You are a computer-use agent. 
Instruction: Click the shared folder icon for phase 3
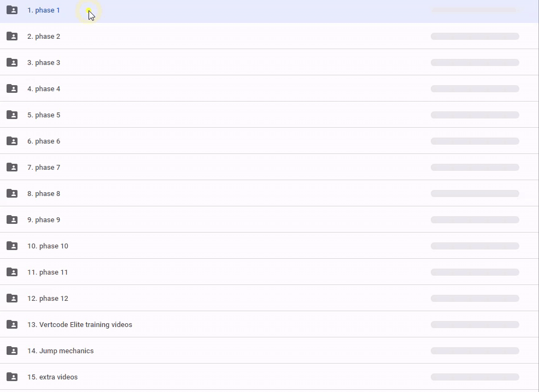point(12,63)
